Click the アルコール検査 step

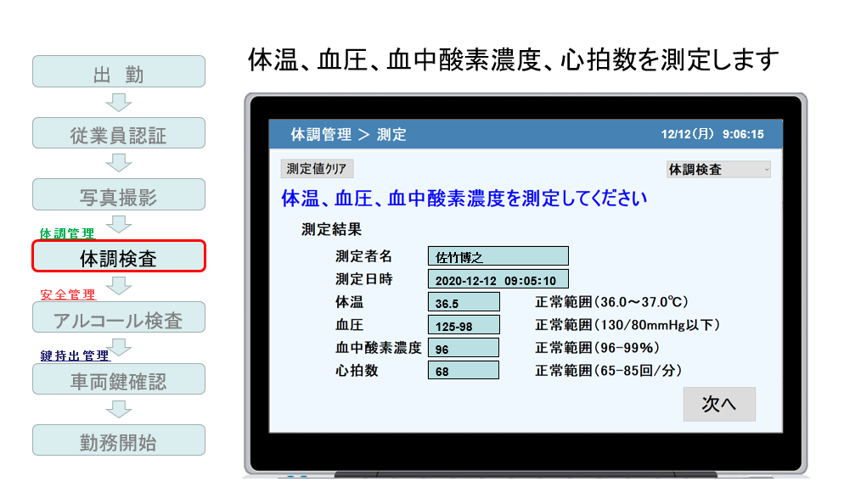click(118, 316)
